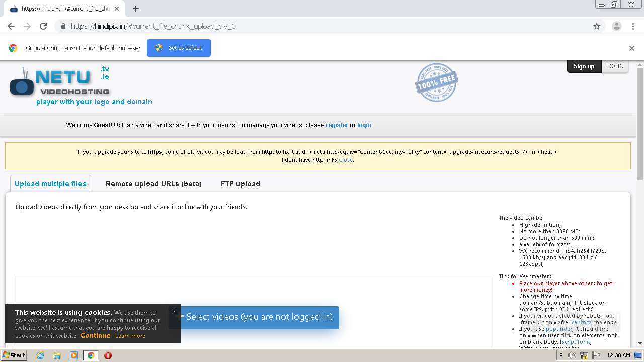Click the Netu Videohosting logo
The height and width of the screenshot is (362, 644).
click(60, 81)
